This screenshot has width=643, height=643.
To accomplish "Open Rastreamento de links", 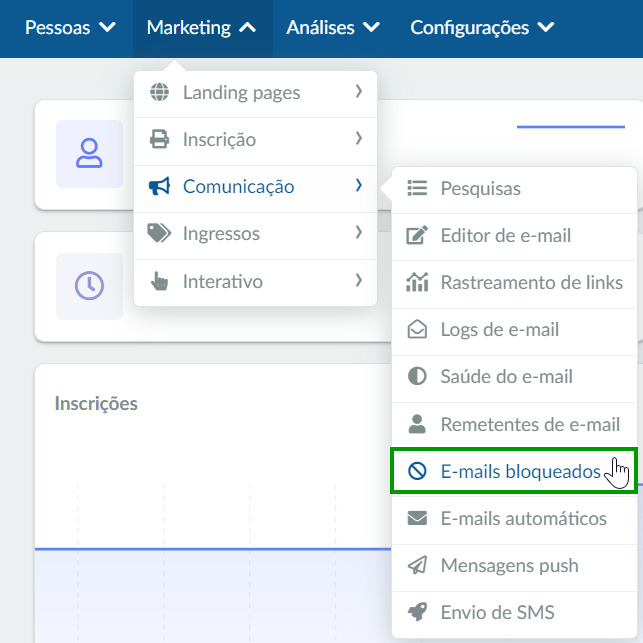I will (x=514, y=284).
